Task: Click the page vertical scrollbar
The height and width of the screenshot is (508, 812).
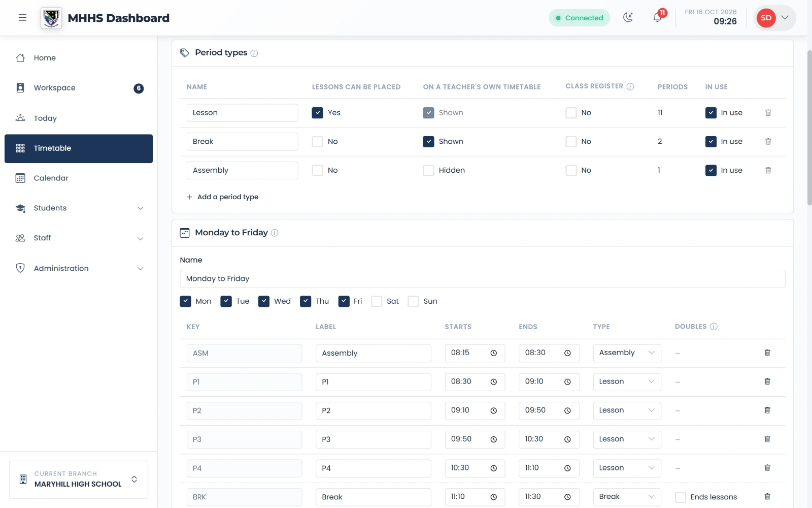Action: (809, 127)
